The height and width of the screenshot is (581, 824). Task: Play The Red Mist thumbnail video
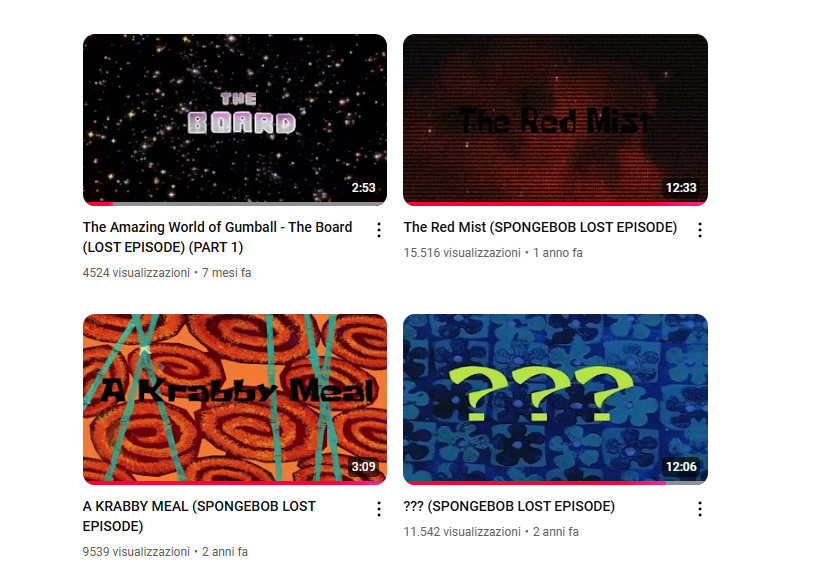[x=555, y=120]
